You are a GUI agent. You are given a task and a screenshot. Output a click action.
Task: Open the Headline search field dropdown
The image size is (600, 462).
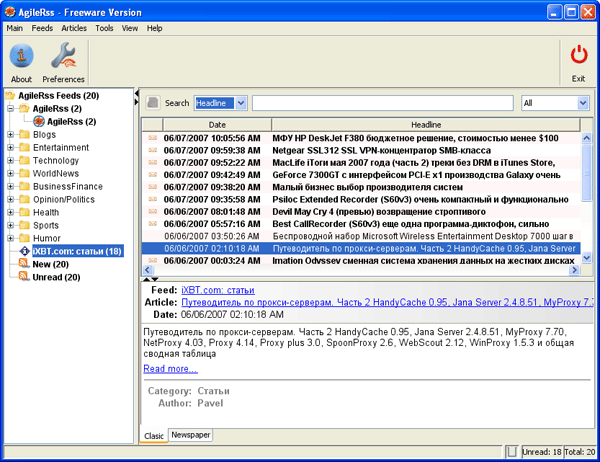[241, 103]
